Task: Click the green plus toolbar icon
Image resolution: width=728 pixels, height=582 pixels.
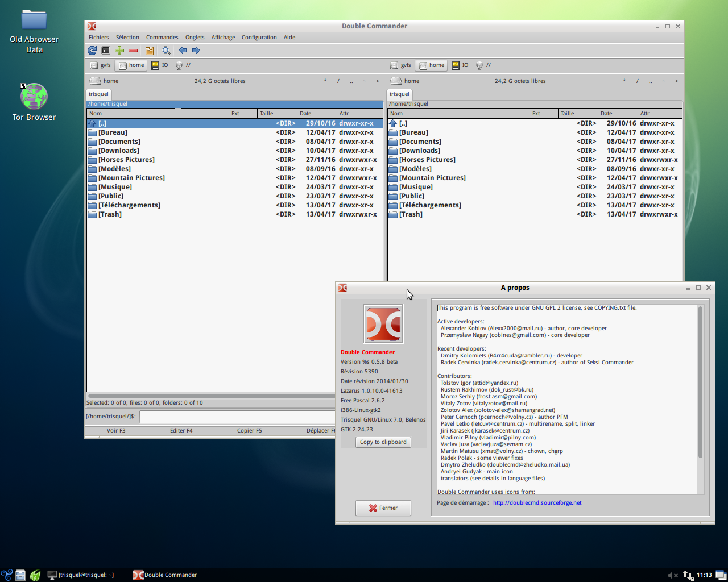Action: [x=119, y=51]
